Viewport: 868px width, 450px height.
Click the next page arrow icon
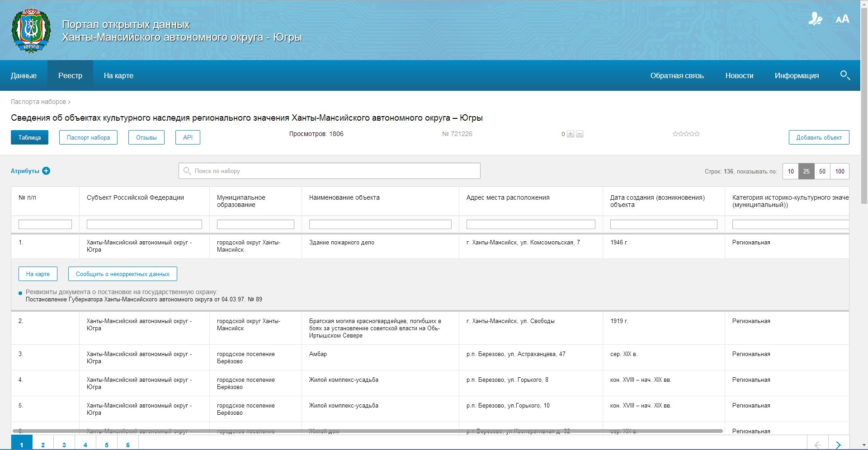click(838, 445)
